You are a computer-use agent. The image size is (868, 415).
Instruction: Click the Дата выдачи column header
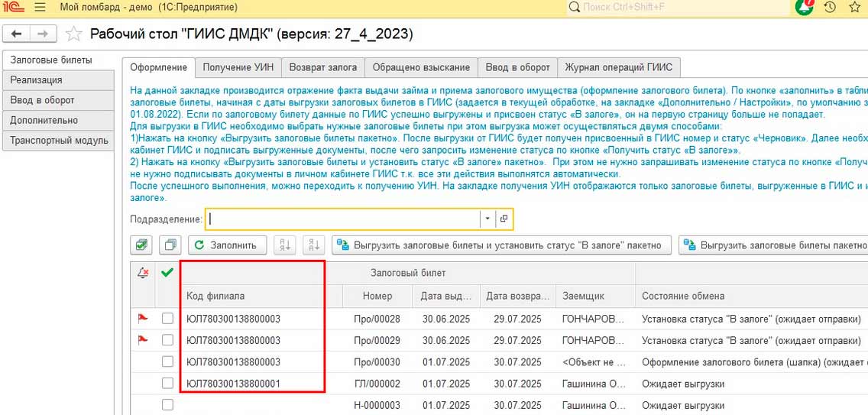[x=447, y=296]
